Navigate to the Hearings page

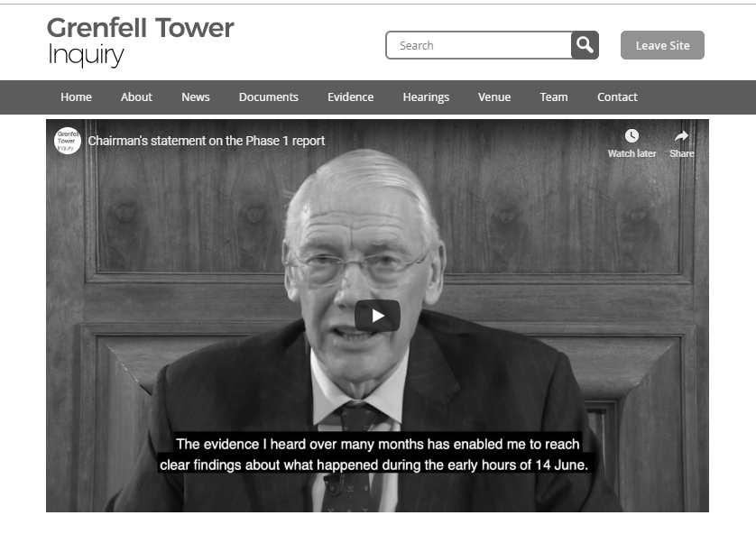pyautogui.click(x=426, y=97)
